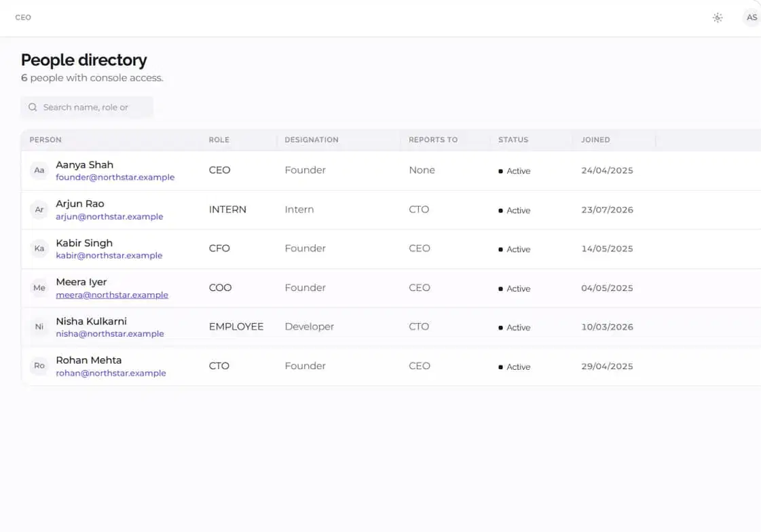Viewport: 761px width, 532px height.
Task: Click the 6 people with console access text
Action: coord(92,78)
